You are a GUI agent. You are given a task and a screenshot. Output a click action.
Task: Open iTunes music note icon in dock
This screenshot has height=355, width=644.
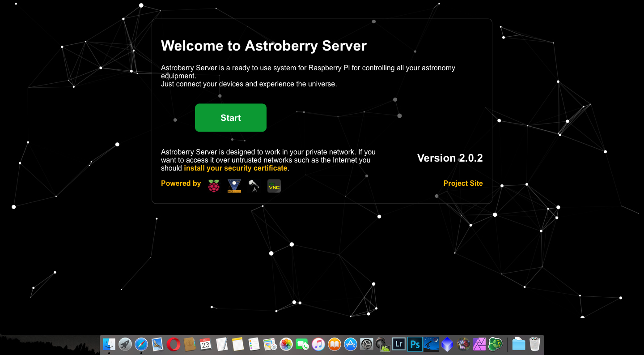click(x=318, y=344)
